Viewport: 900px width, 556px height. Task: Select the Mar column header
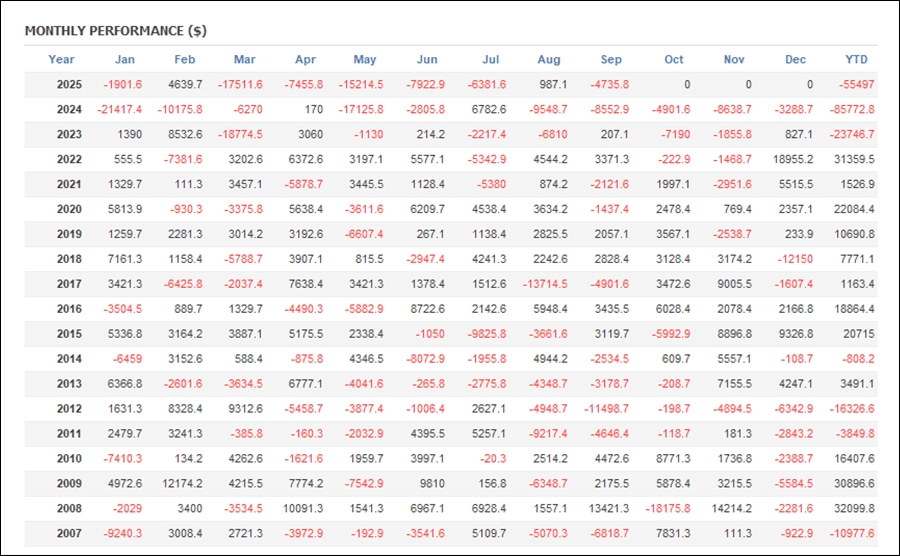[x=244, y=59]
